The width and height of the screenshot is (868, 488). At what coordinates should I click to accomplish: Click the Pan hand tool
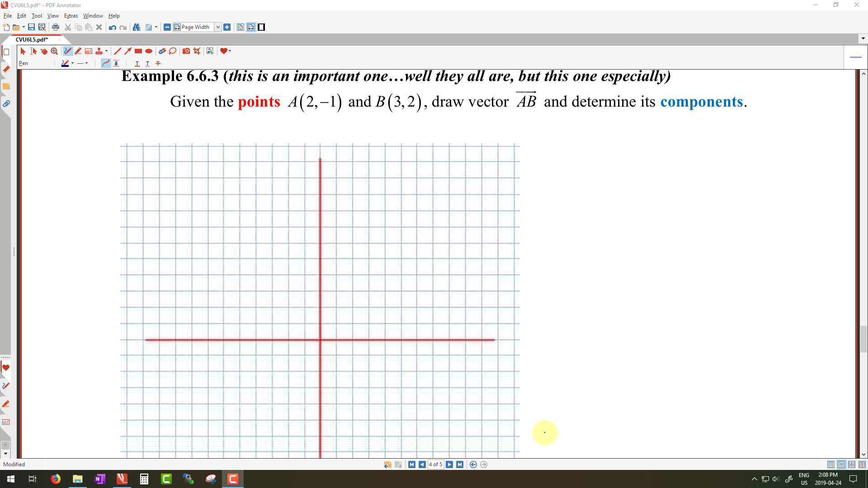pos(44,51)
